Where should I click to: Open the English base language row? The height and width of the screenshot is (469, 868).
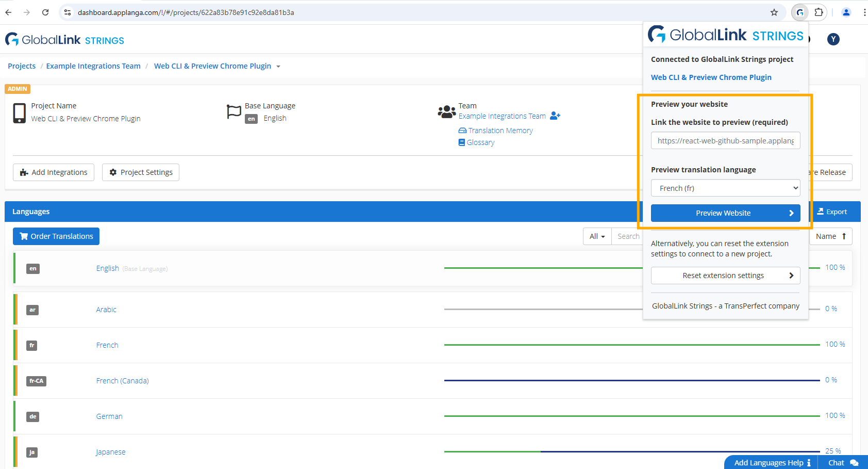[x=432, y=269]
